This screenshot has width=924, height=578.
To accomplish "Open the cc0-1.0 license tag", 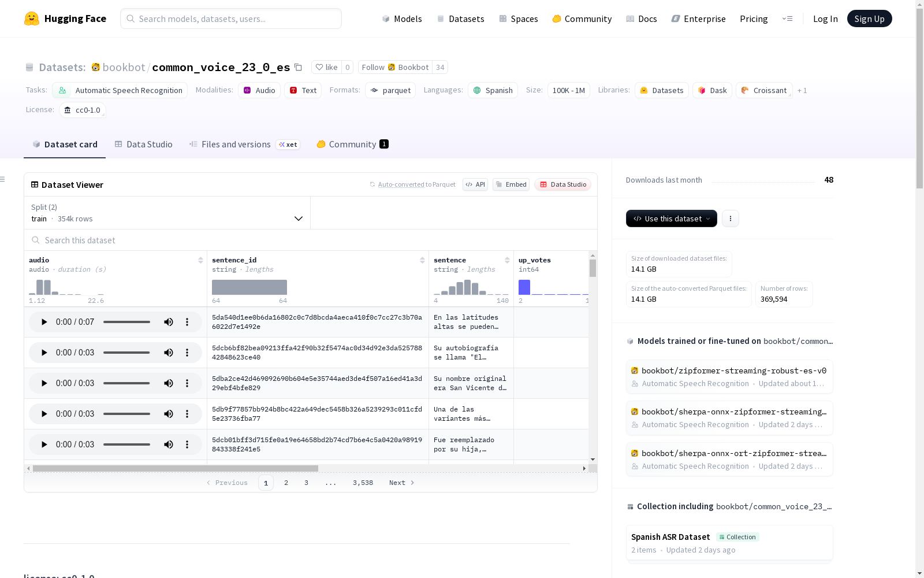I will 82,110.
